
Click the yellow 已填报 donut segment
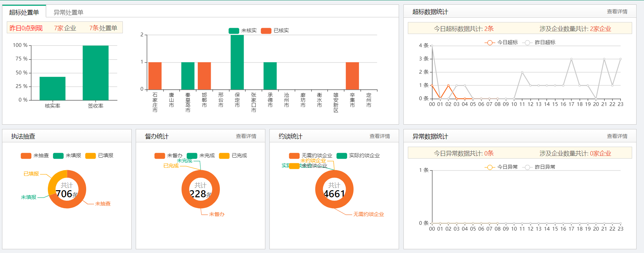[x=54, y=182]
